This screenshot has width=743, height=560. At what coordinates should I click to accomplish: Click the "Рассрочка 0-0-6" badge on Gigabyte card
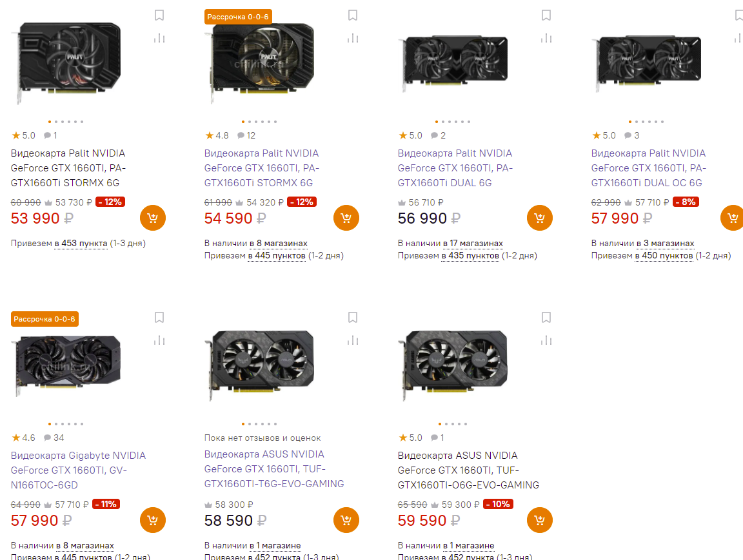(45, 319)
